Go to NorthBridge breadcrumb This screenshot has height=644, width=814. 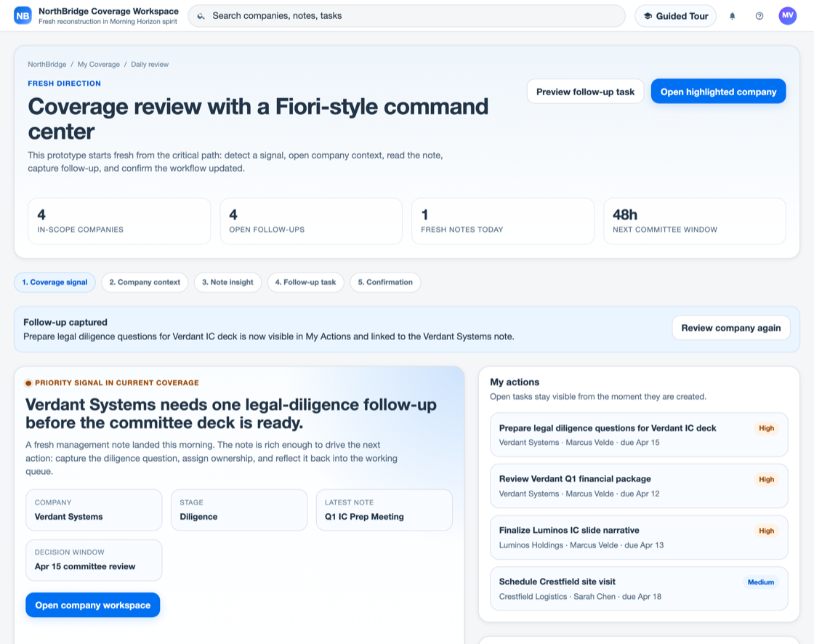click(47, 65)
